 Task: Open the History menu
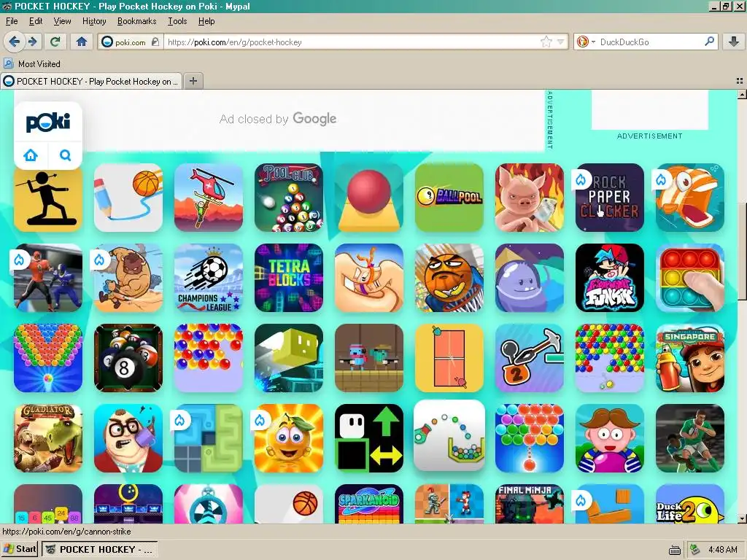[x=94, y=21]
